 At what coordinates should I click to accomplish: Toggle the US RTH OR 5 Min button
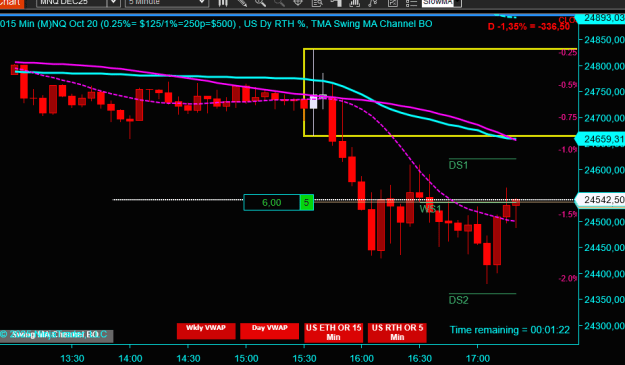[397, 332]
